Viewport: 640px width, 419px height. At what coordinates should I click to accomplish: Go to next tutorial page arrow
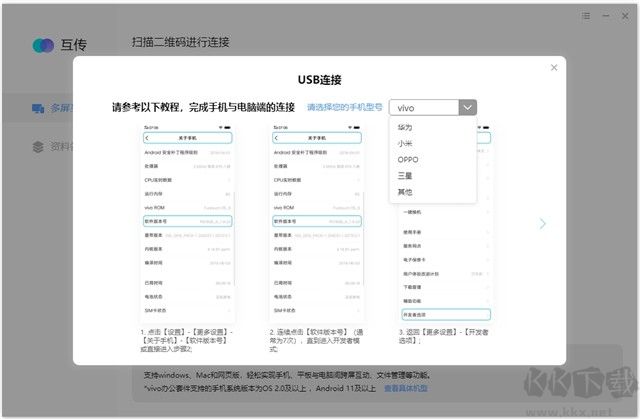pos(542,224)
